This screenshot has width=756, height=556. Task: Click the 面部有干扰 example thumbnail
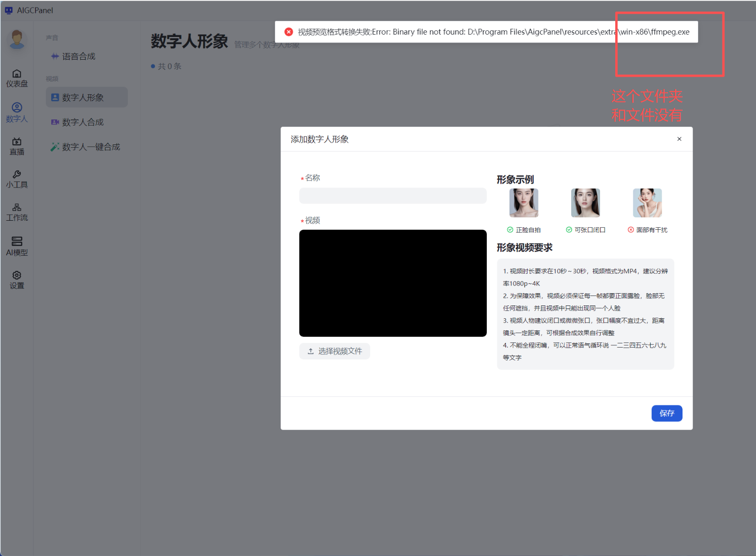pyautogui.click(x=647, y=203)
